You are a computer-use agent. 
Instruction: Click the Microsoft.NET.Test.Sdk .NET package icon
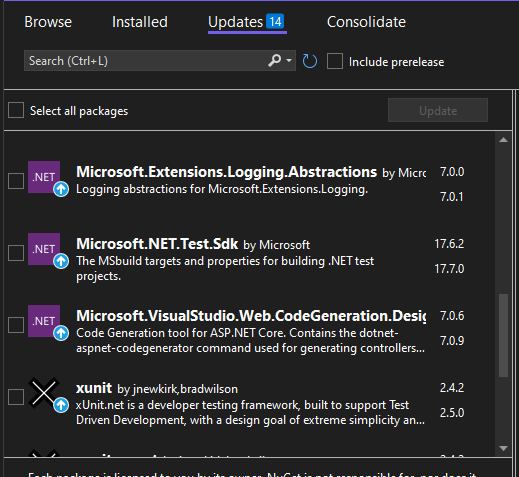tap(44, 249)
